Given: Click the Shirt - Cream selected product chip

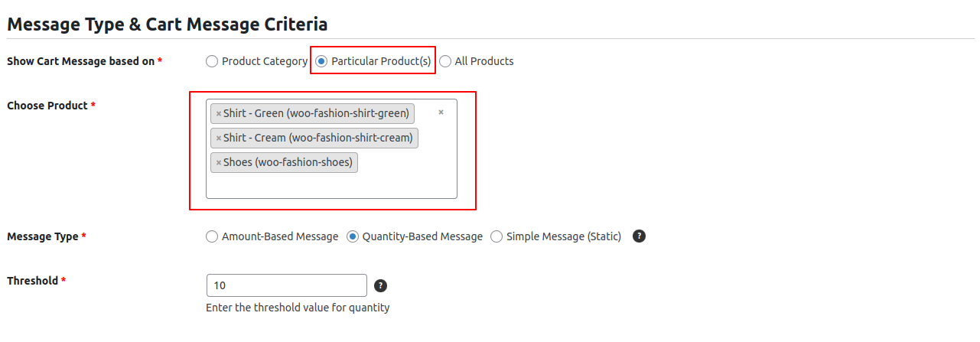Looking at the screenshot, I should 317,138.
